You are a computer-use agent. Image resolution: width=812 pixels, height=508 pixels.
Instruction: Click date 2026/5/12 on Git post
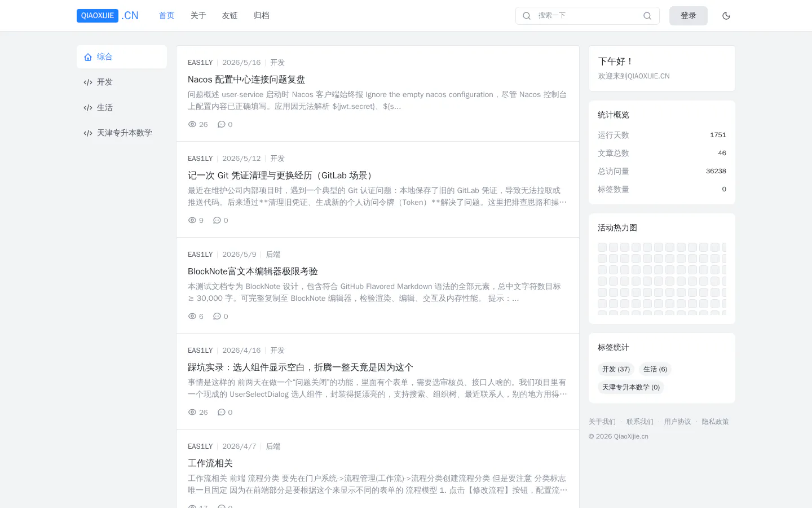tap(241, 159)
